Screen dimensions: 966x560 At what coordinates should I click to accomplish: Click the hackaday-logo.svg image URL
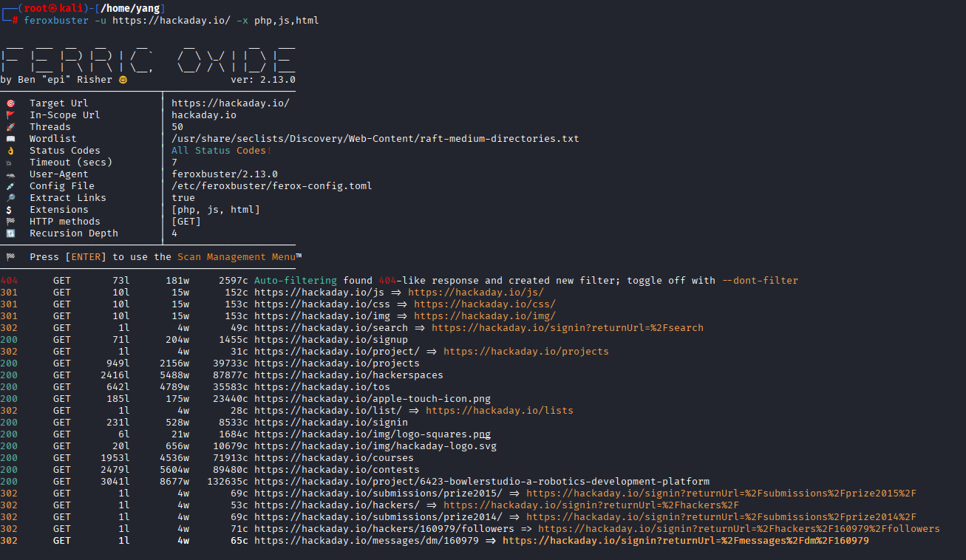(375, 446)
